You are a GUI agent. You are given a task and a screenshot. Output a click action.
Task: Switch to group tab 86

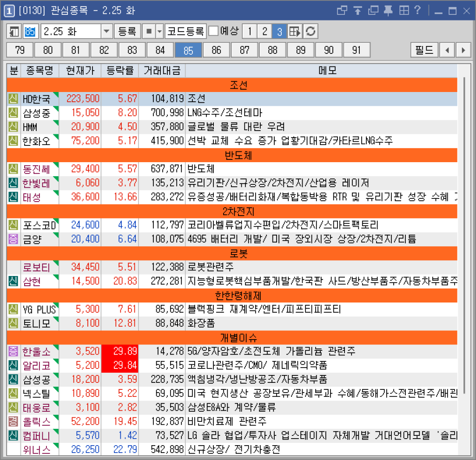point(217,50)
